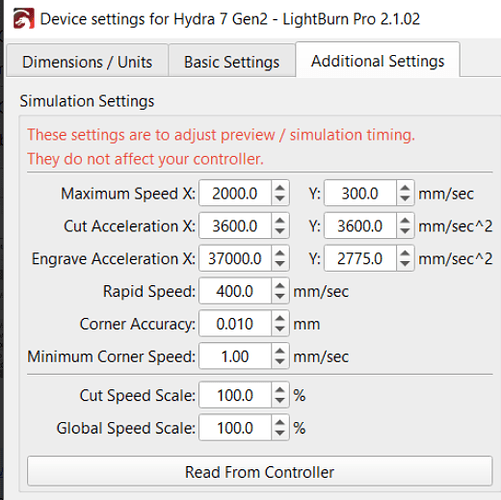The image size is (501, 500).
Task: Select the Additional Settings tab
Action: tap(378, 60)
